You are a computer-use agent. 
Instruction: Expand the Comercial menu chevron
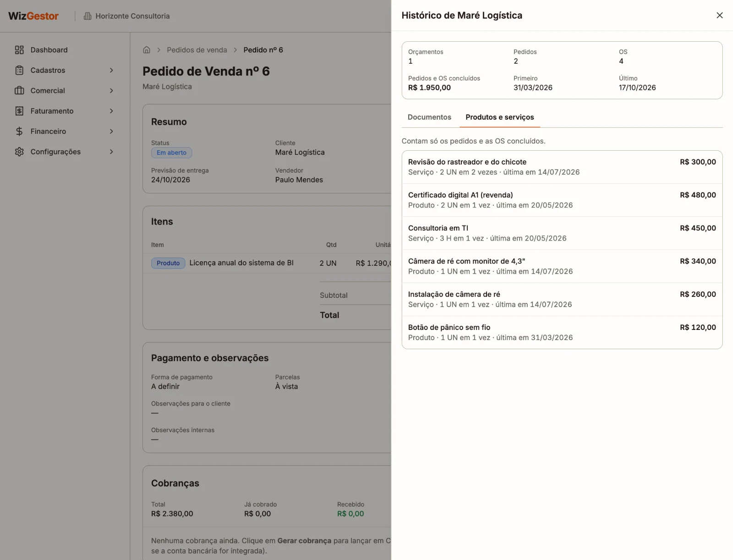(x=111, y=91)
